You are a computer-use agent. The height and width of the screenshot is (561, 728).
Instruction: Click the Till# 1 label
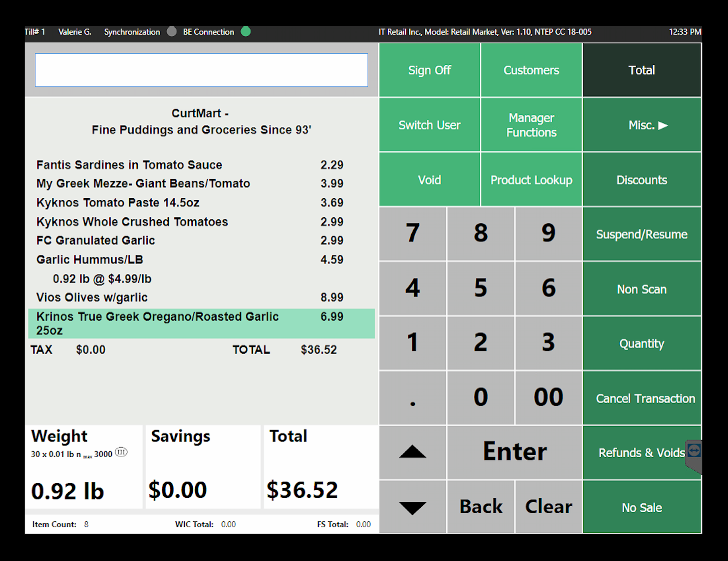(x=35, y=32)
